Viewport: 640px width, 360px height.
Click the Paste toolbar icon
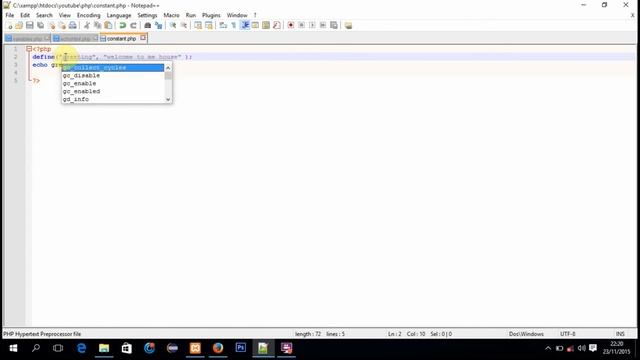point(108,25)
